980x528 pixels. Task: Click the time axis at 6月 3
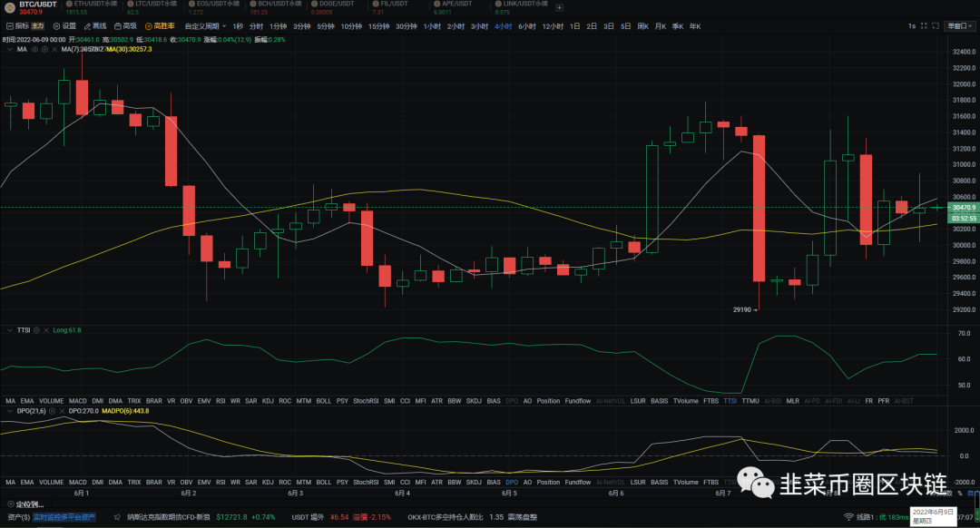pyautogui.click(x=296, y=494)
